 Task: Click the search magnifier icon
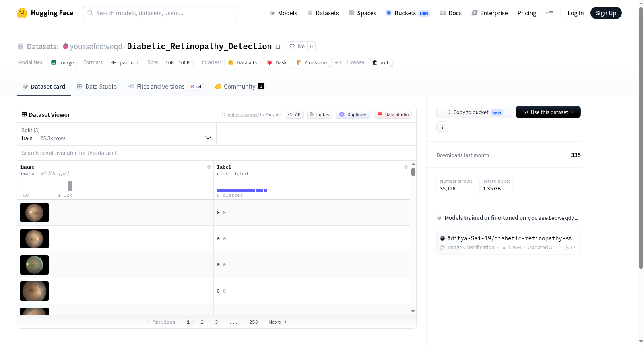(90, 13)
